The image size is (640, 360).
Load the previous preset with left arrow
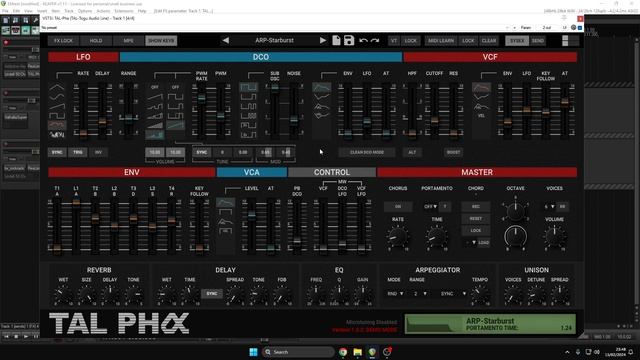(226, 40)
